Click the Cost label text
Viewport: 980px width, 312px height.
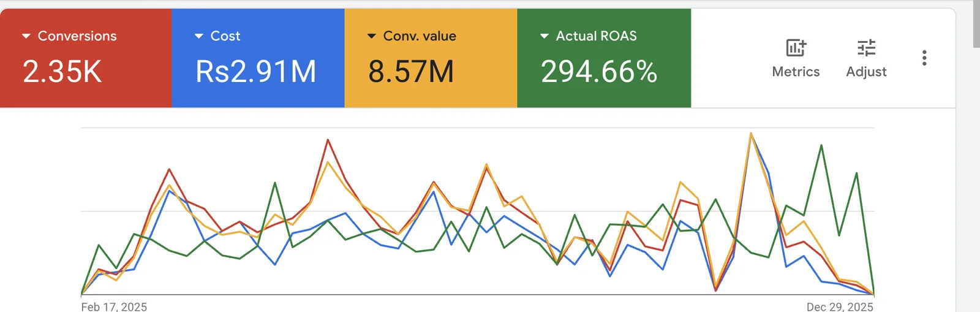225,36
